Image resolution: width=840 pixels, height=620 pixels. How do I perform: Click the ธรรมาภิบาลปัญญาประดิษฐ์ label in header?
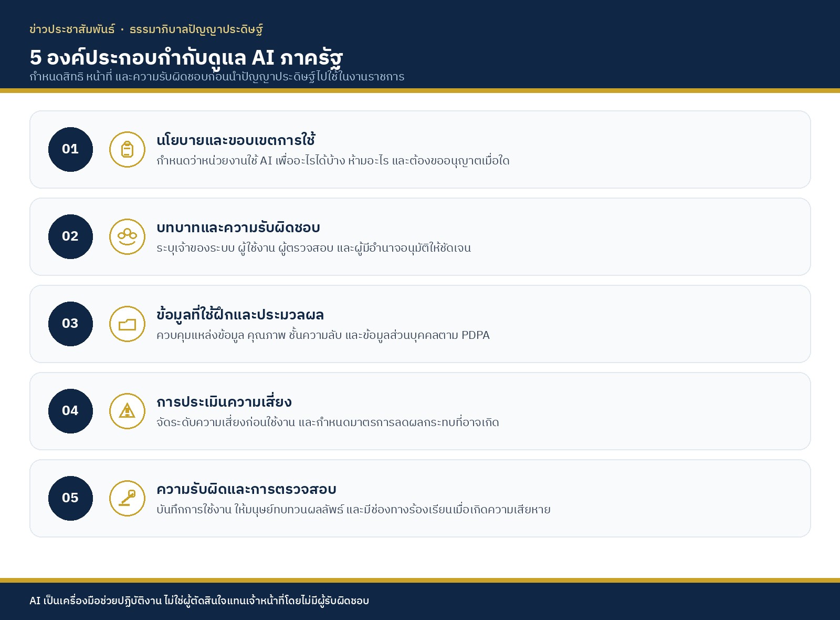[x=196, y=29]
